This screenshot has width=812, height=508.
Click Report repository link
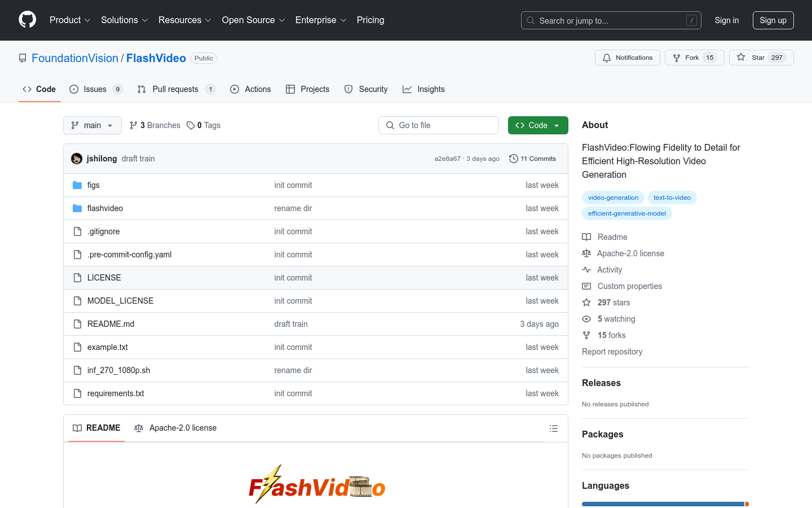click(x=612, y=352)
